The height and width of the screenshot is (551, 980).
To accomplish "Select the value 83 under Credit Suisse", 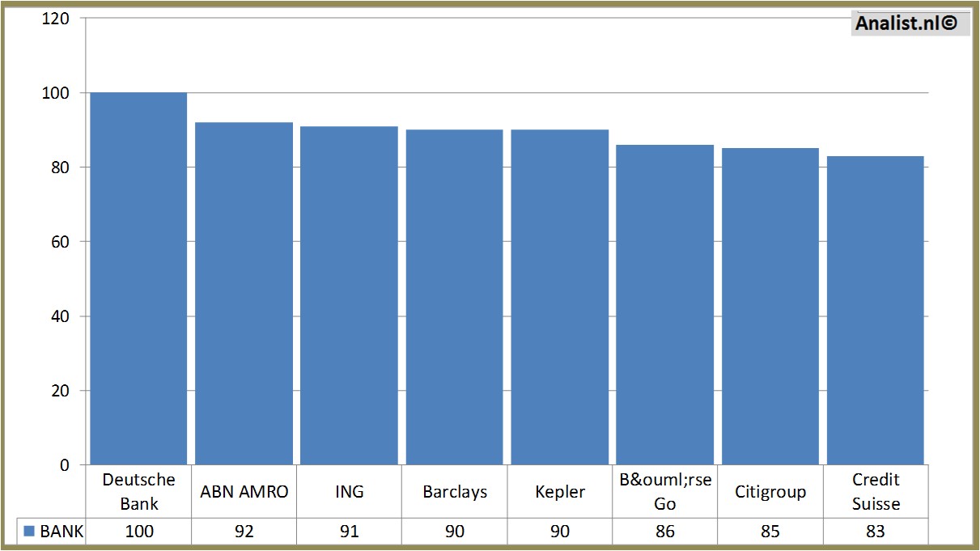I will [875, 532].
